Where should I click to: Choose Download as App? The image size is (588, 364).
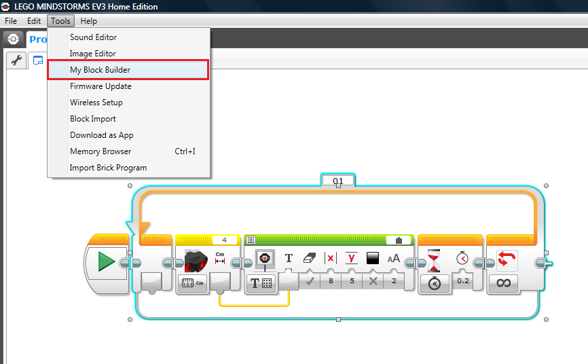click(102, 135)
